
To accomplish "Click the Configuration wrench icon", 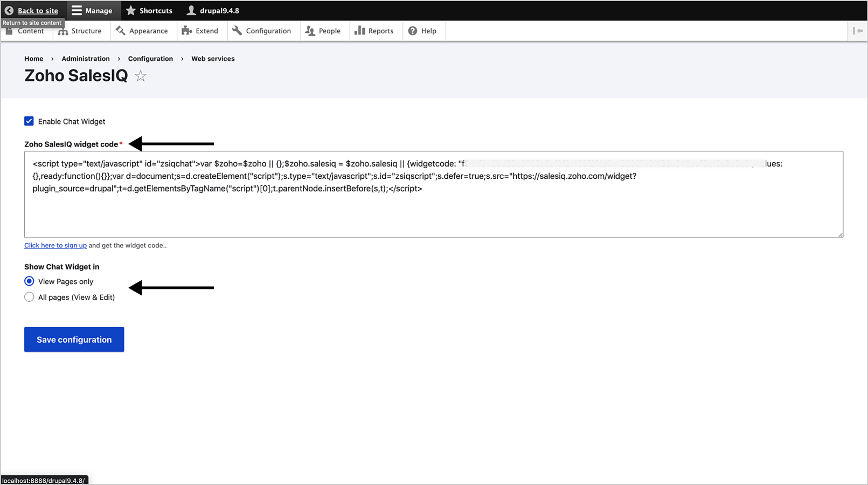I will [x=237, y=31].
